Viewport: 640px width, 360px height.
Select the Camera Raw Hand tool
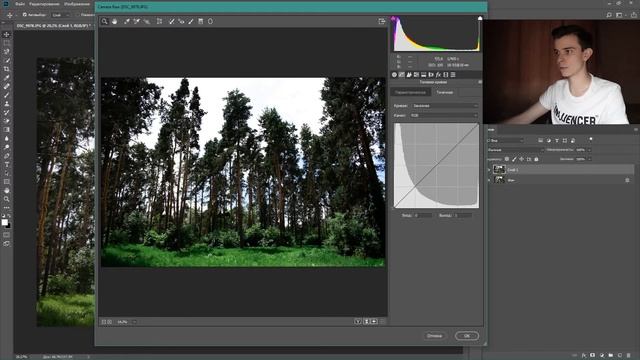coord(115,21)
